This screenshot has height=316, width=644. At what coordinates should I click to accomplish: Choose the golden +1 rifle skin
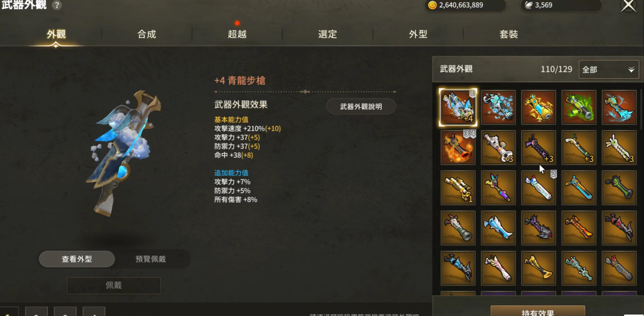tap(458, 188)
